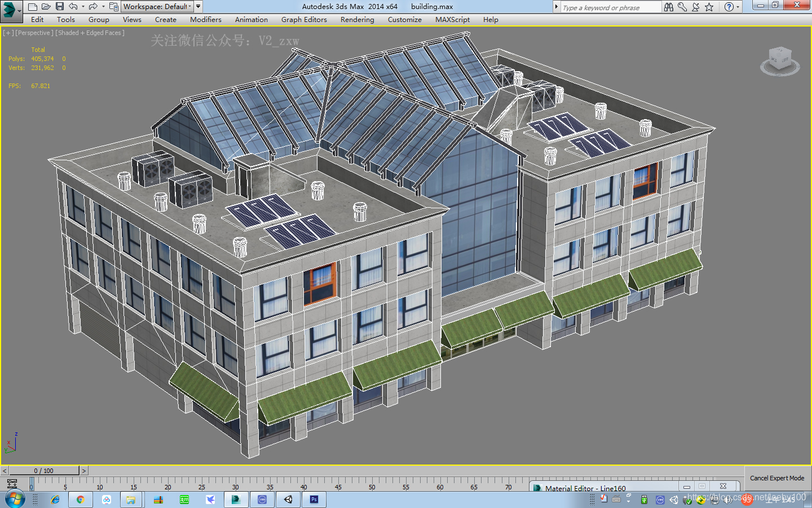Expand the Help dropdown arrow

point(738,7)
